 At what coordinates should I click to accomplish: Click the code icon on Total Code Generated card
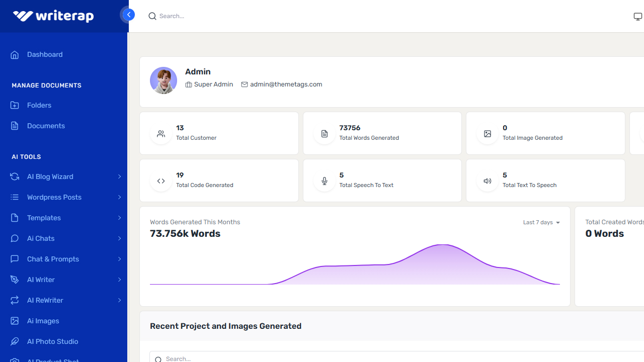tap(160, 180)
